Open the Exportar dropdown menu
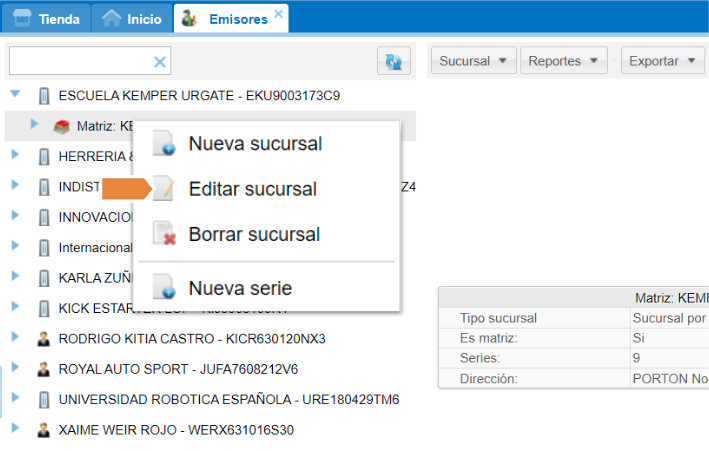The image size is (709, 451). (662, 61)
